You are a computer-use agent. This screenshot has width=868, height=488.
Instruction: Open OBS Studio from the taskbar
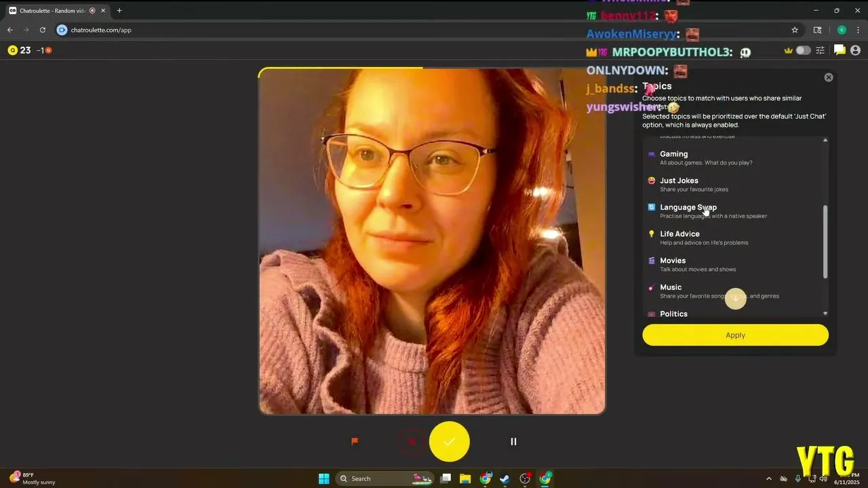[525, 479]
